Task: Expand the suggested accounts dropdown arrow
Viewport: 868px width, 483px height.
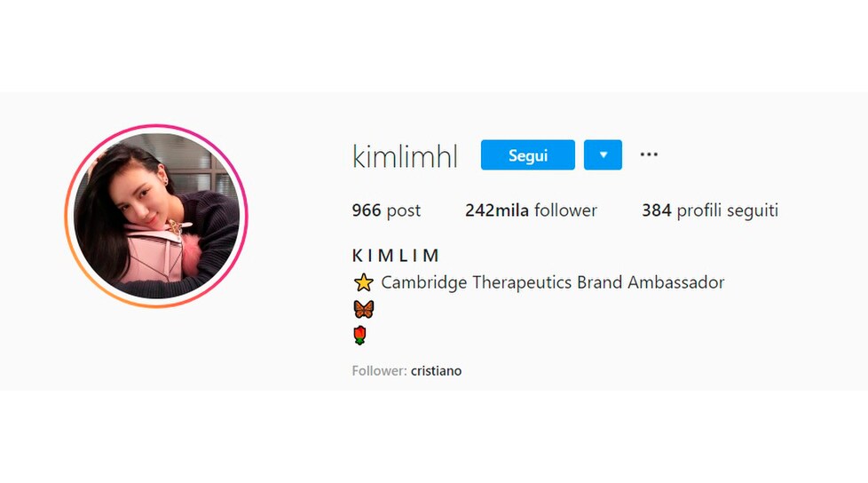Action: click(x=603, y=155)
